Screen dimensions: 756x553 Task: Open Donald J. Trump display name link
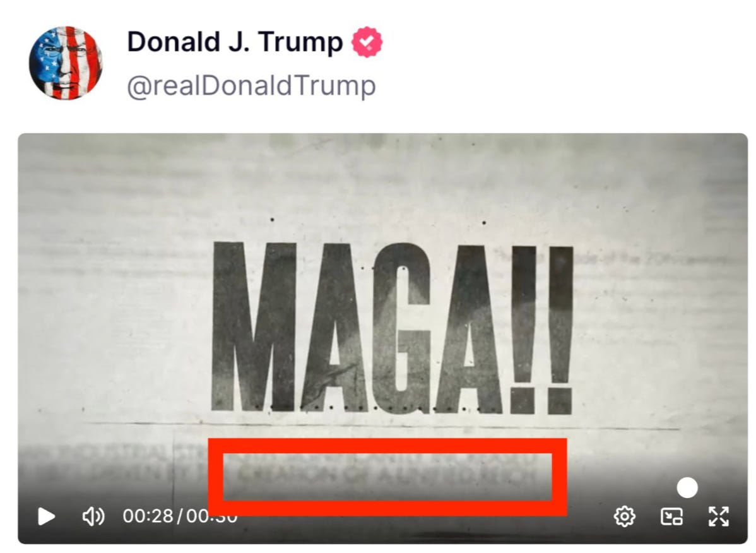tap(235, 42)
